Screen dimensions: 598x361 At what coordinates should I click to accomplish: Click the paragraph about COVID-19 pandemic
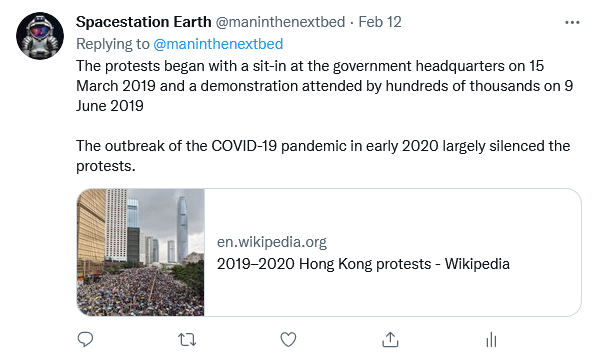323,156
